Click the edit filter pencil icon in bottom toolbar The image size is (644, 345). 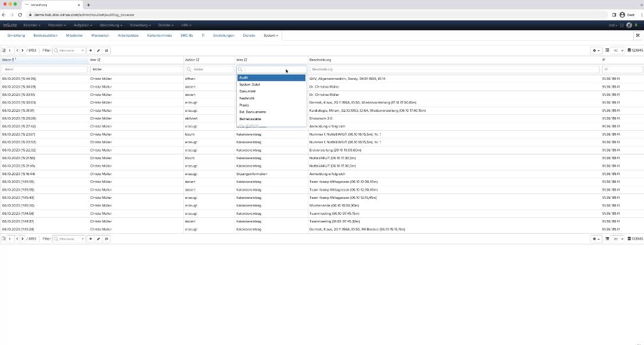pyautogui.click(x=99, y=238)
